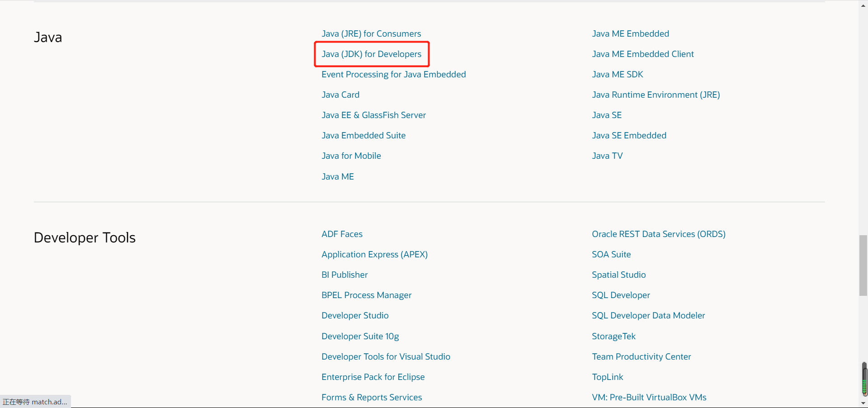
Task: Open the SQL Developer link
Action: pos(621,295)
